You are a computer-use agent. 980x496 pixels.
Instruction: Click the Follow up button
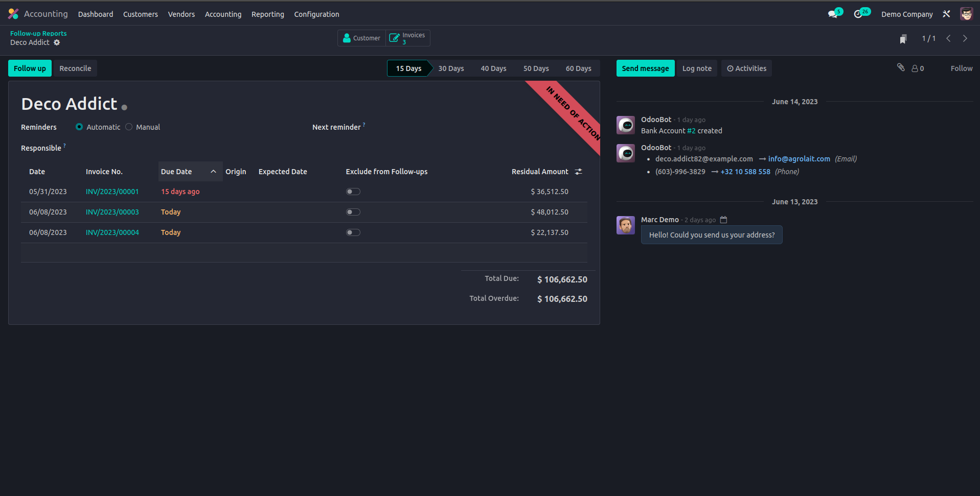tap(30, 68)
